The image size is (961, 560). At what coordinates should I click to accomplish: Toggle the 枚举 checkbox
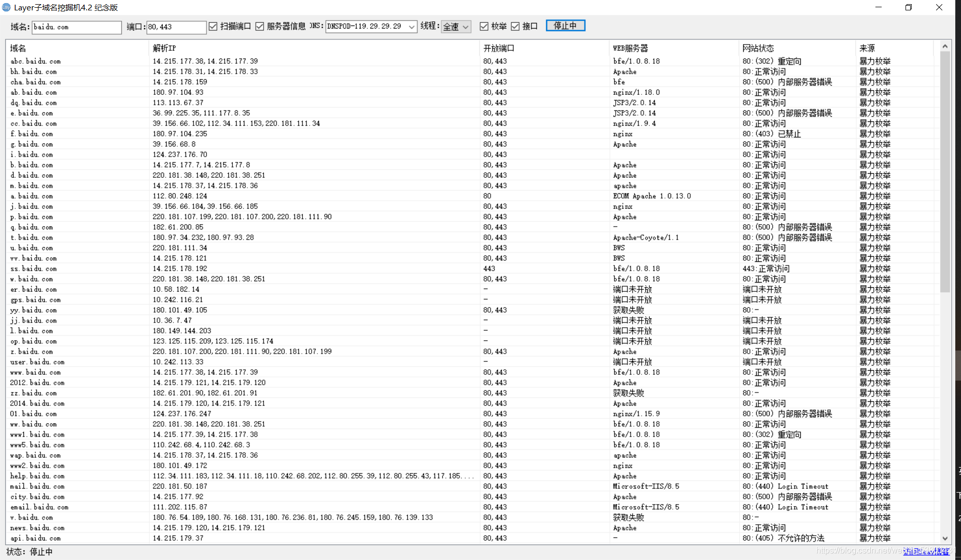(x=484, y=26)
